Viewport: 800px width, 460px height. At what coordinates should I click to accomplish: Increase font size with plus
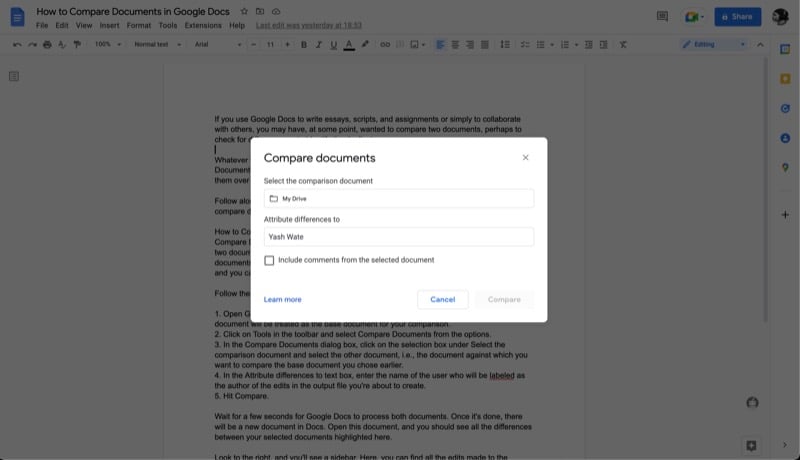(287, 44)
